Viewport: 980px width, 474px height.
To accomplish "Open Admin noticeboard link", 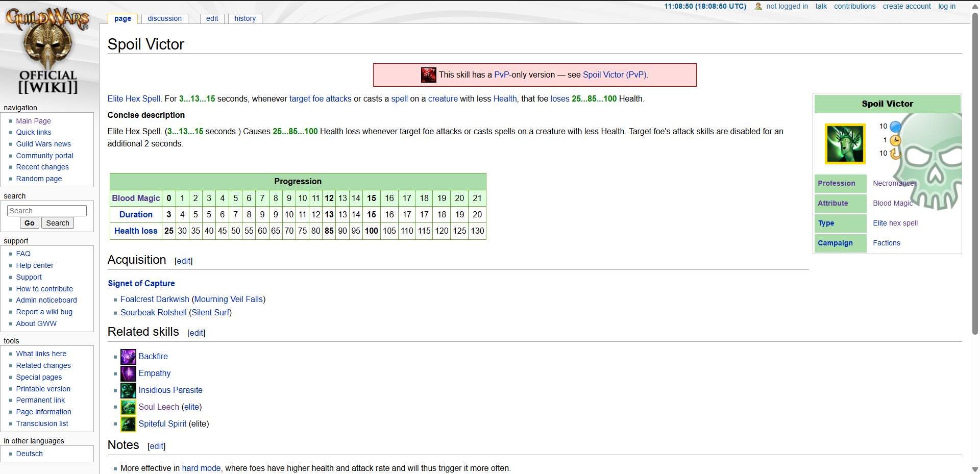I will 46,300.
